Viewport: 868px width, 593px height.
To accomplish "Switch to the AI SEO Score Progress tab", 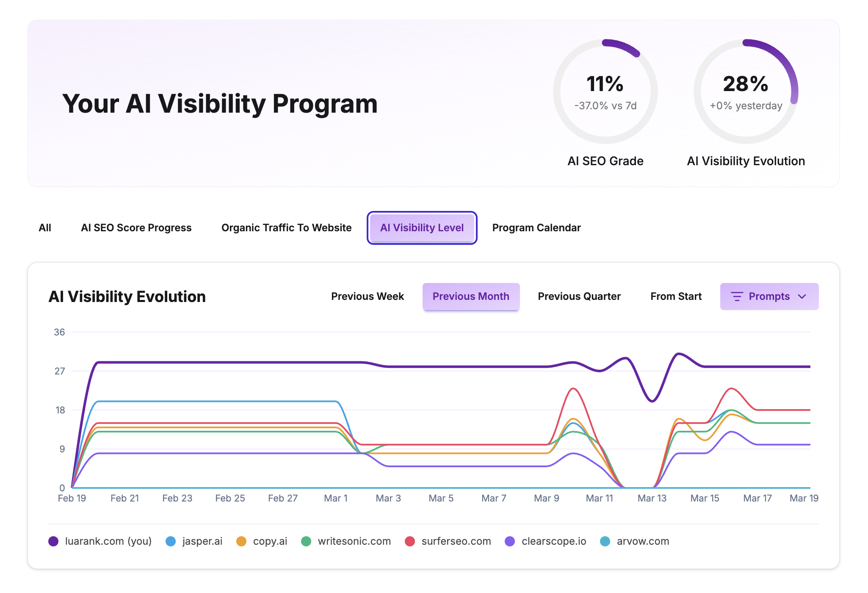I will pyautogui.click(x=136, y=227).
